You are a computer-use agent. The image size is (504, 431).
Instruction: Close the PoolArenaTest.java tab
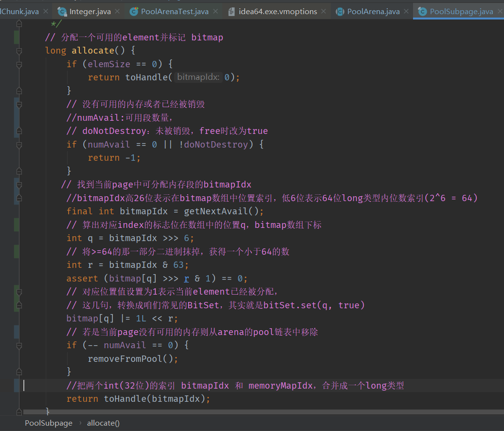216,11
